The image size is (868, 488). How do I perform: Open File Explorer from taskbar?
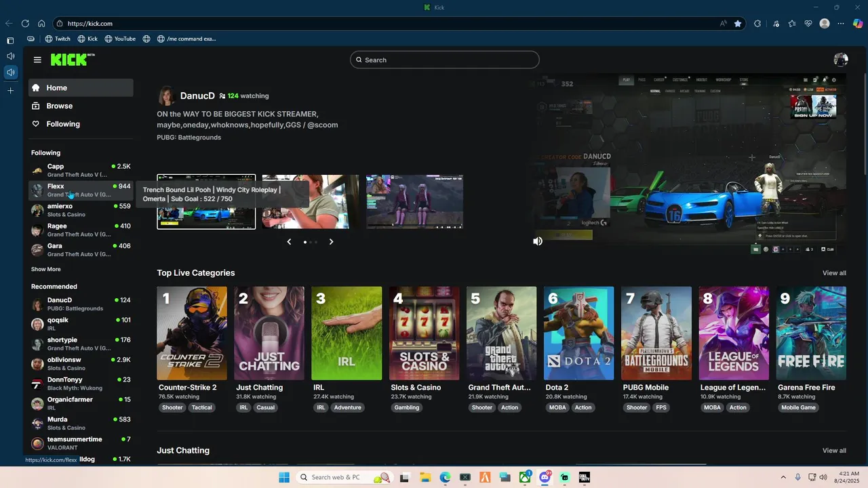point(425,477)
